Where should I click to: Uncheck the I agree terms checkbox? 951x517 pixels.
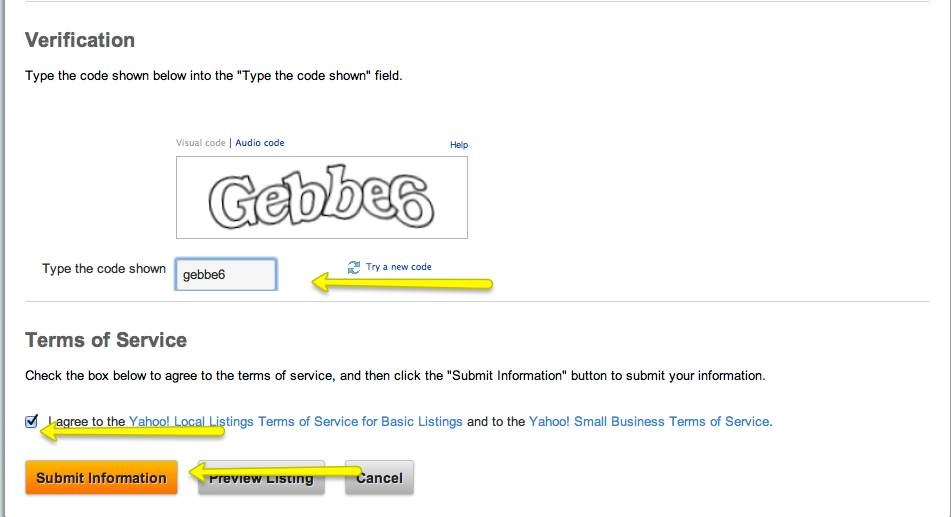pos(32,421)
